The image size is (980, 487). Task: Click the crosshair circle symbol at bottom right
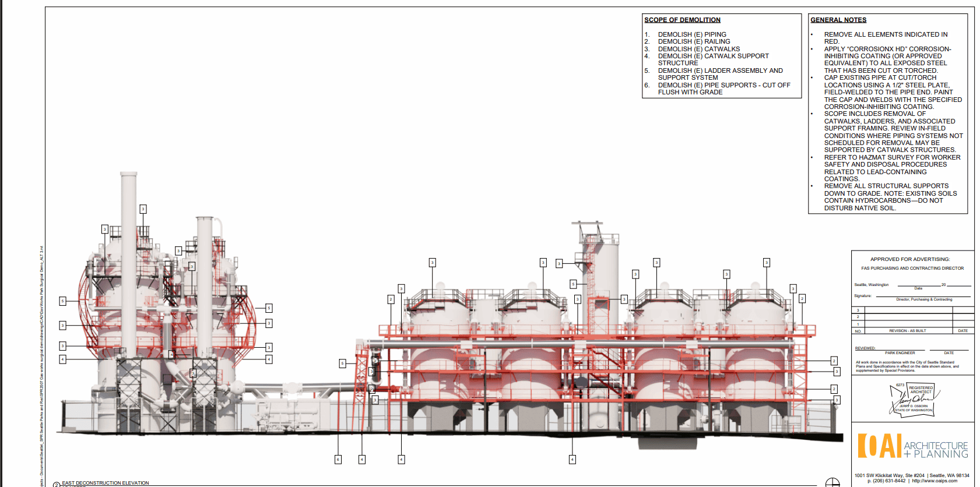pyautogui.click(x=832, y=482)
